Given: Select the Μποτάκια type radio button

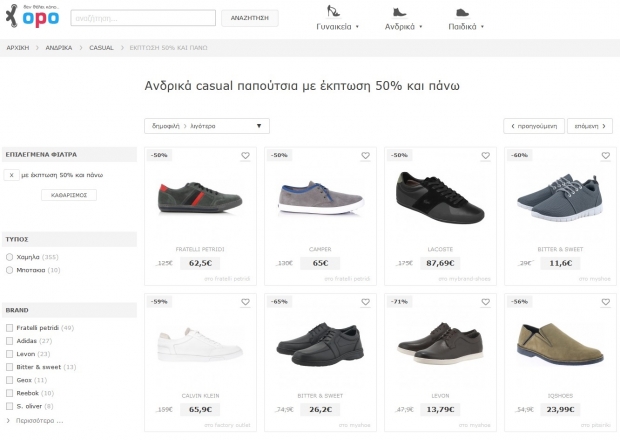Looking at the screenshot, I should [x=9, y=270].
